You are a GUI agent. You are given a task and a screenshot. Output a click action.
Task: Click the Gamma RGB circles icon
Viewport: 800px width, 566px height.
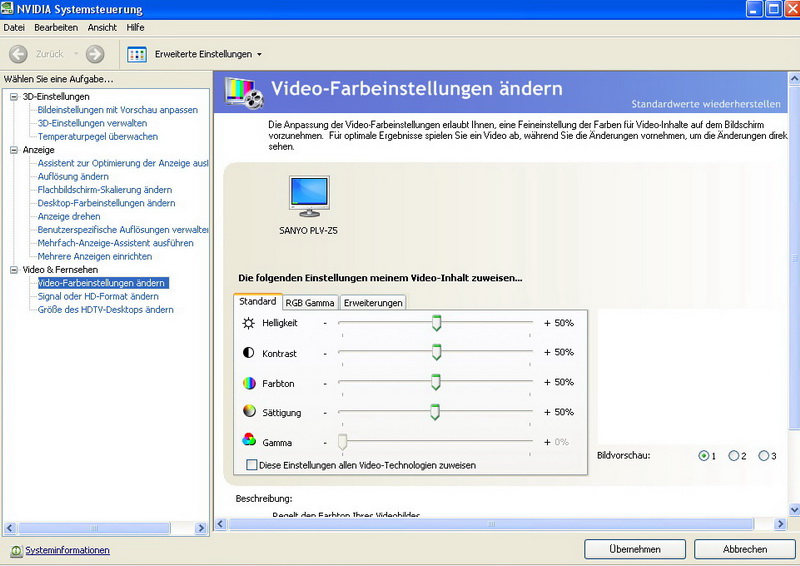click(x=249, y=440)
